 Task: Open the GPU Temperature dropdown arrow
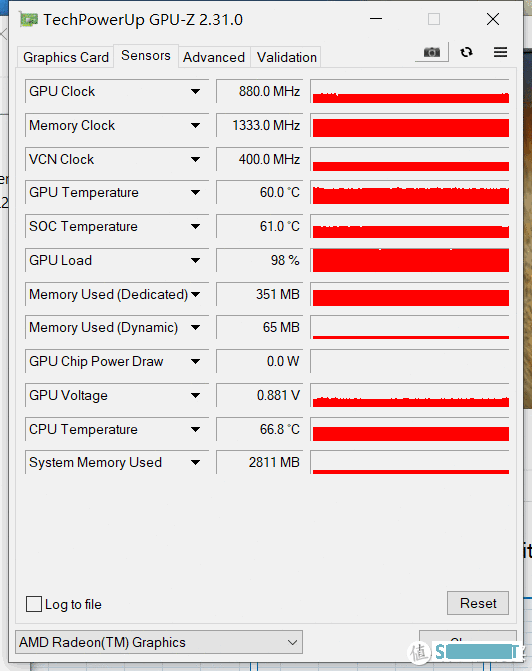coord(195,193)
